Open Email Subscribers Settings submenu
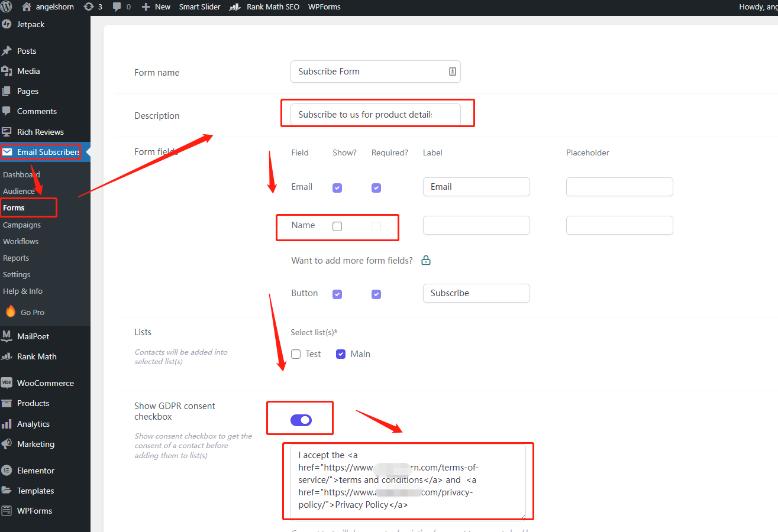Screen dimensions: 778x532 17,274
